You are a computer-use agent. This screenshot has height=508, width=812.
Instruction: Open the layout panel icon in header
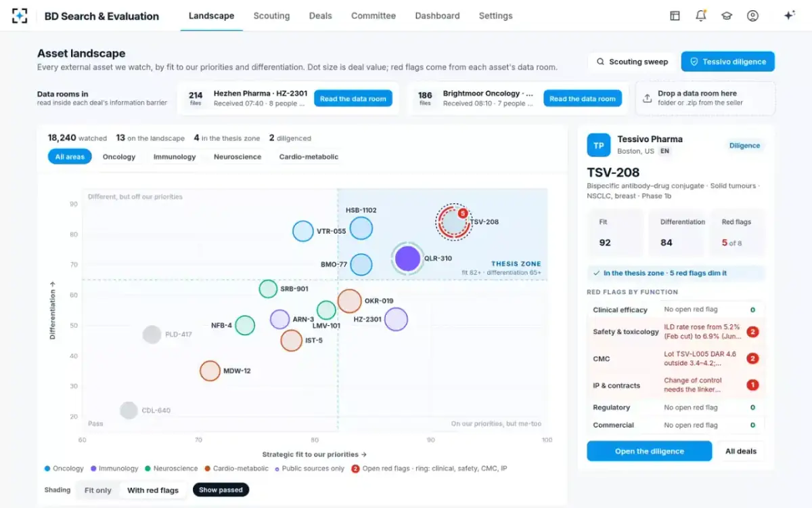pyautogui.click(x=675, y=16)
